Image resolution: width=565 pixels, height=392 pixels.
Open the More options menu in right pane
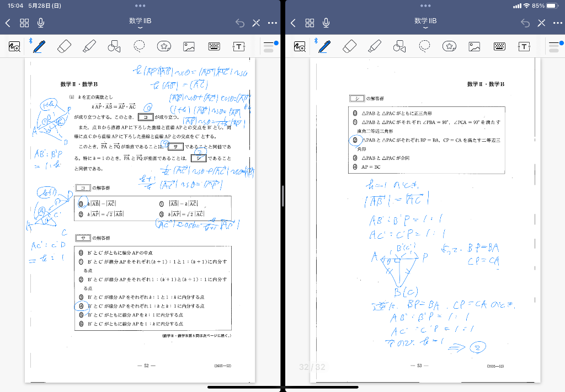tap(557, 23)
